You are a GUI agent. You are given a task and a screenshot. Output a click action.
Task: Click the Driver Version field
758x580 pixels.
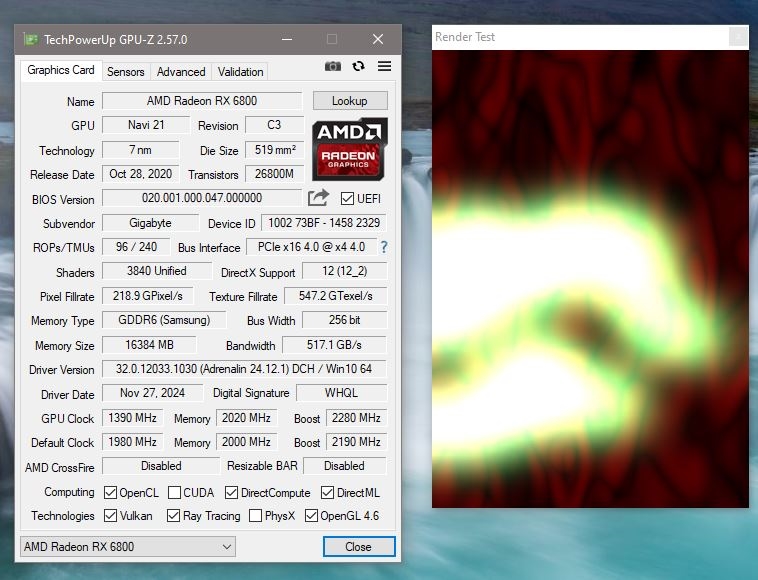tap(244, 369)
